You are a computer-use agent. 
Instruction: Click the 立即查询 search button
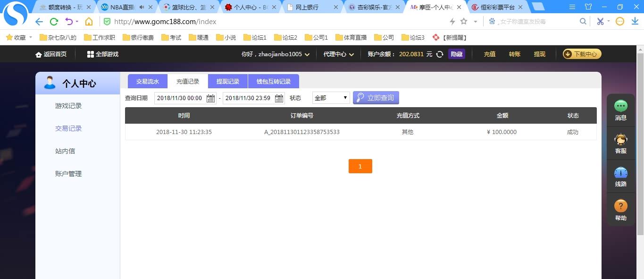376,98
